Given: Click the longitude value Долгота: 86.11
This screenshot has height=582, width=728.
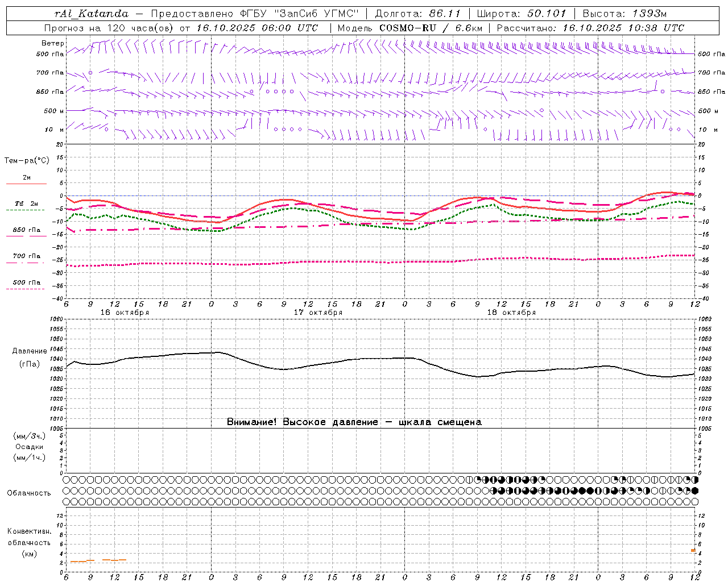Looking at the screenshot, I should pyautogui.click(x=417, y=14).
